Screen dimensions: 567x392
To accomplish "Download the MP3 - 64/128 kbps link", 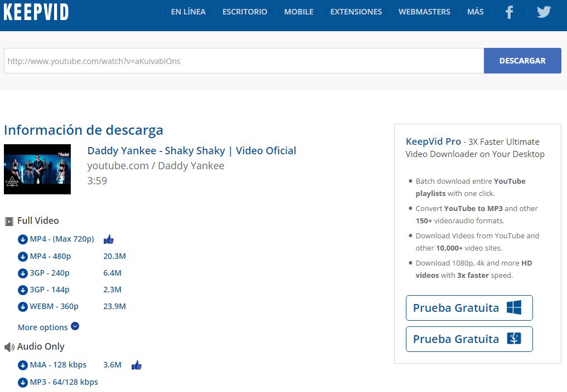I will pos(64,382).
